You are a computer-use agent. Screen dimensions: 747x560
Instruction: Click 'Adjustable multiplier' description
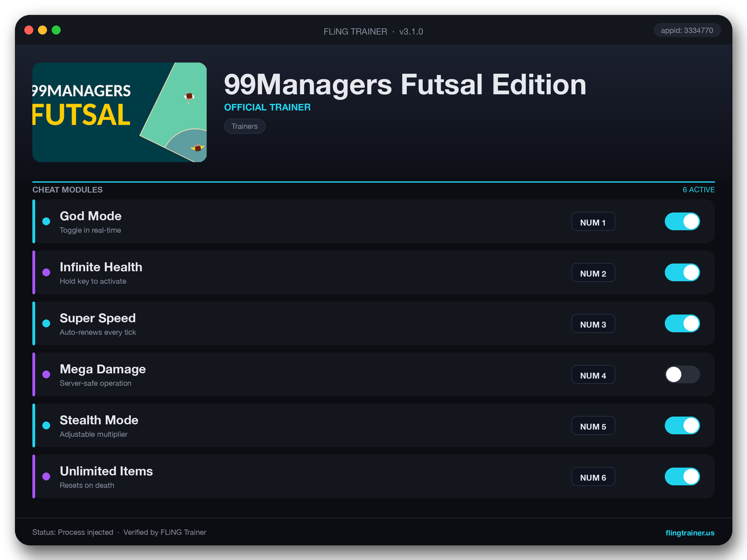[x=94, y=434]
